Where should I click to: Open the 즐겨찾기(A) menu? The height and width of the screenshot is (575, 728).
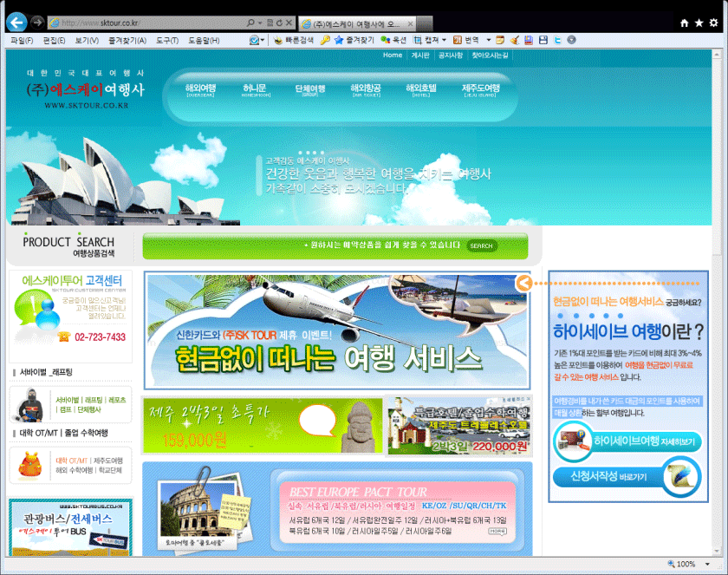[127, 41]
